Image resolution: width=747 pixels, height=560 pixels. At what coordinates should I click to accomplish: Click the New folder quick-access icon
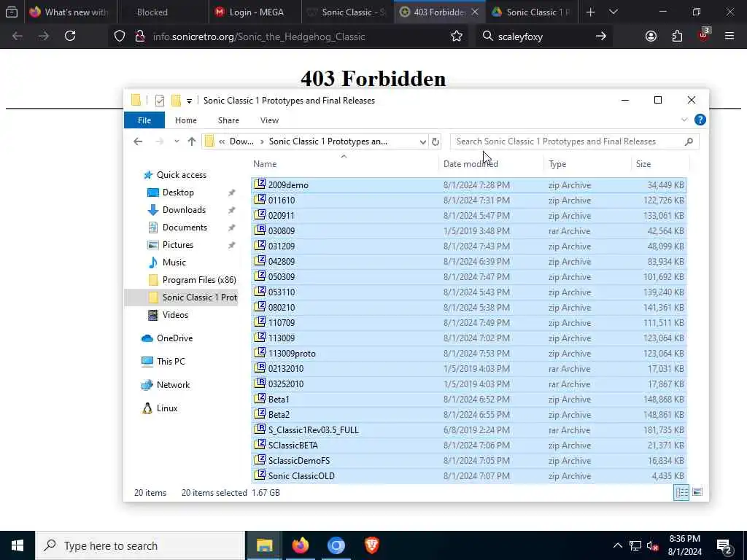coord(176,101)
